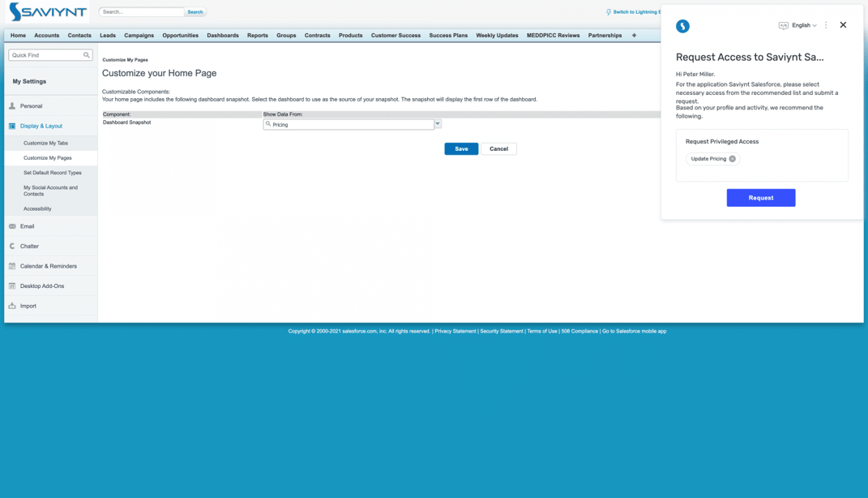Click the top Search input field
This screenshot has width=868, height=498.
coord(142,12)
